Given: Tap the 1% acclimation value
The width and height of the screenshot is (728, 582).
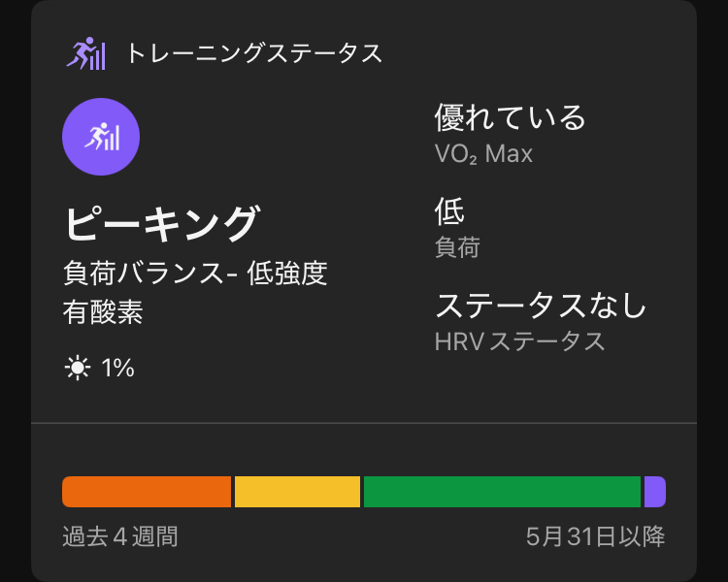Looking at the screenshot, I should [x=117, y=368].
